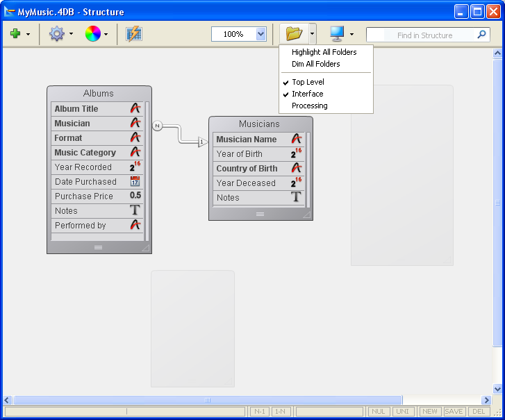The height and width of the screenshot is (420, 505).
Task: Click the Albums table title
Action: (x=99, y=94)
